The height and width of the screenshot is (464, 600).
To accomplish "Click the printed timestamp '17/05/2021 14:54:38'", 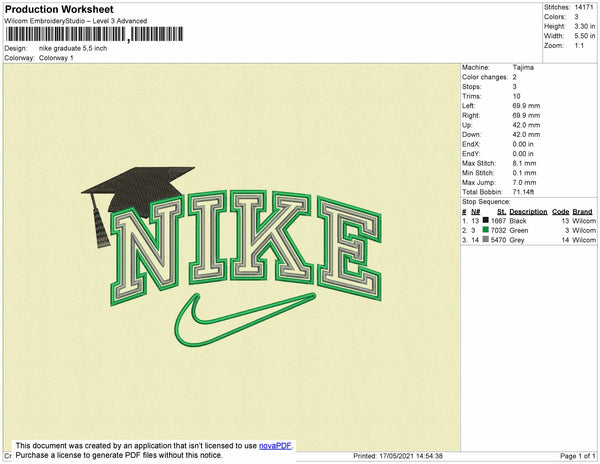I will click(411, 456).
